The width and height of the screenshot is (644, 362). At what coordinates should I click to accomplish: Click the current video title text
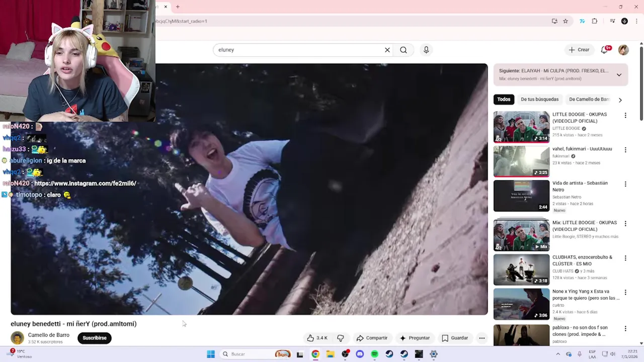pos(73,324)
